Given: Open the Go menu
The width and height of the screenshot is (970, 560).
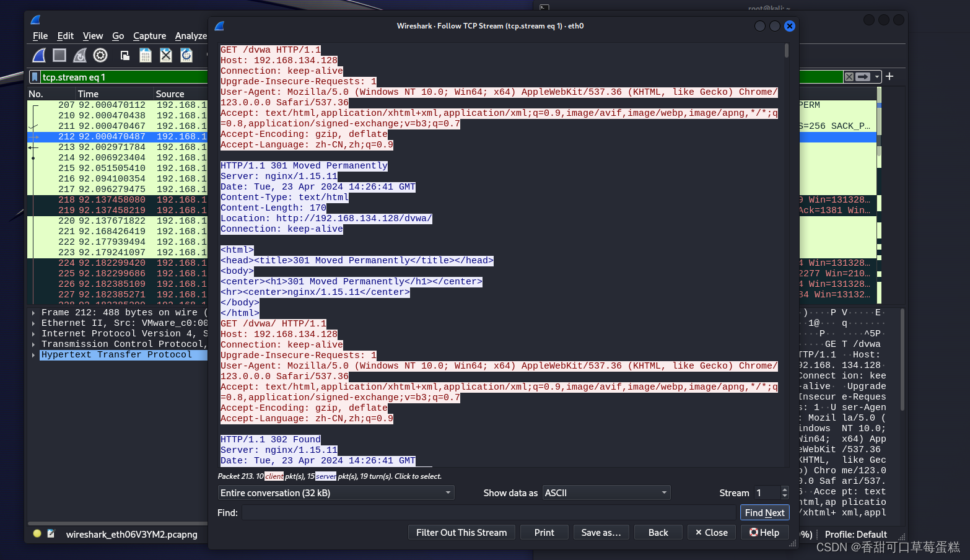Looking at the screenshot, I should tap(118, 36).
